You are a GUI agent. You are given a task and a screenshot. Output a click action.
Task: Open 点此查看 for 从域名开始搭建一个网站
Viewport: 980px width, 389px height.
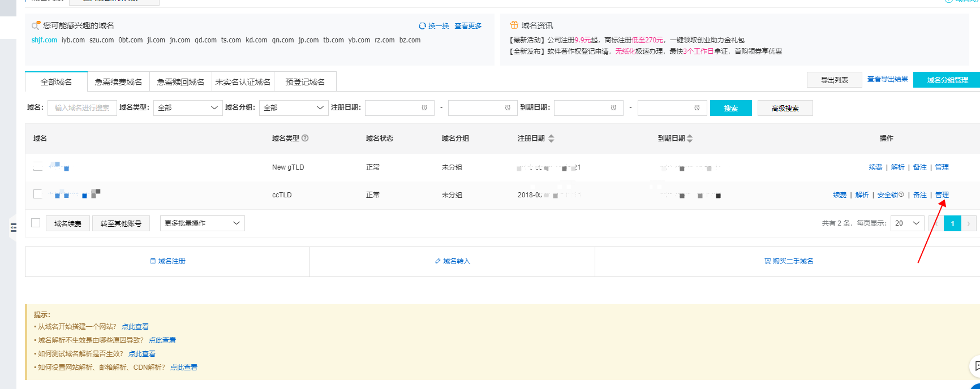[135, 327]
